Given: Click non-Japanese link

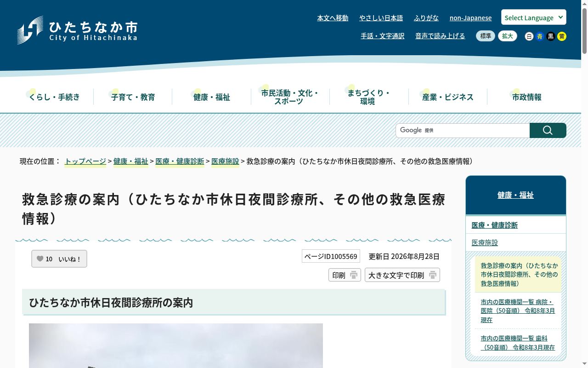Looking at the screenshot, I should point(470,18).
